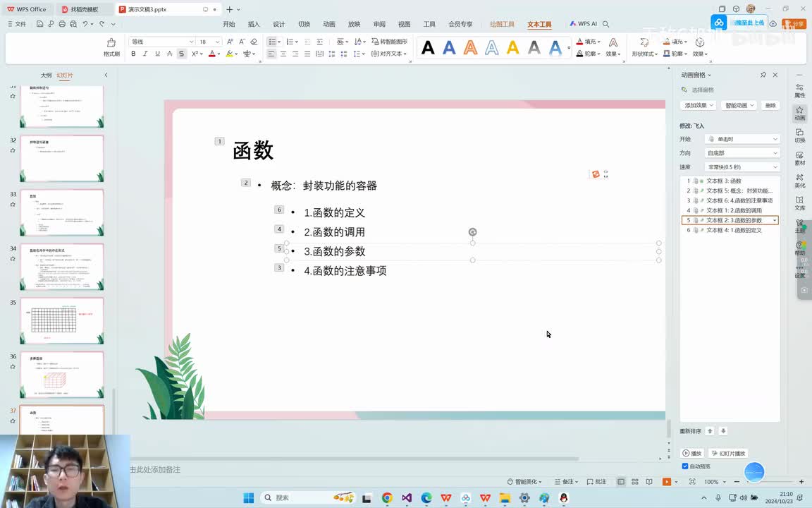
Task: Decrease font size with the A- icon
Action: click(242, 42)
